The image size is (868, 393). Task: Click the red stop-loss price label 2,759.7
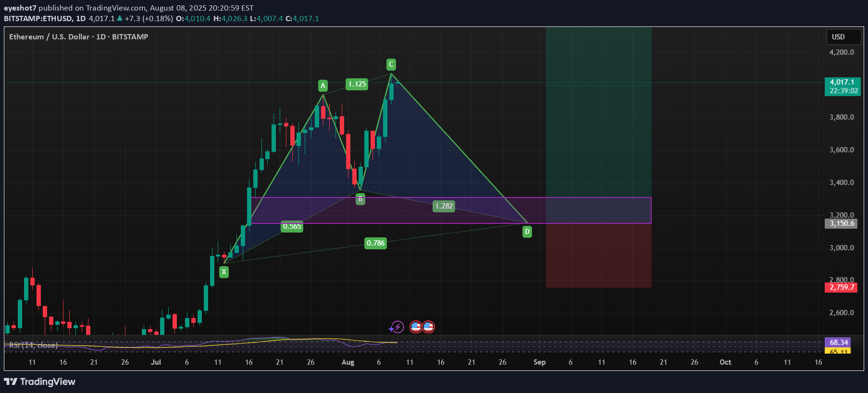(x=842, y=287)
